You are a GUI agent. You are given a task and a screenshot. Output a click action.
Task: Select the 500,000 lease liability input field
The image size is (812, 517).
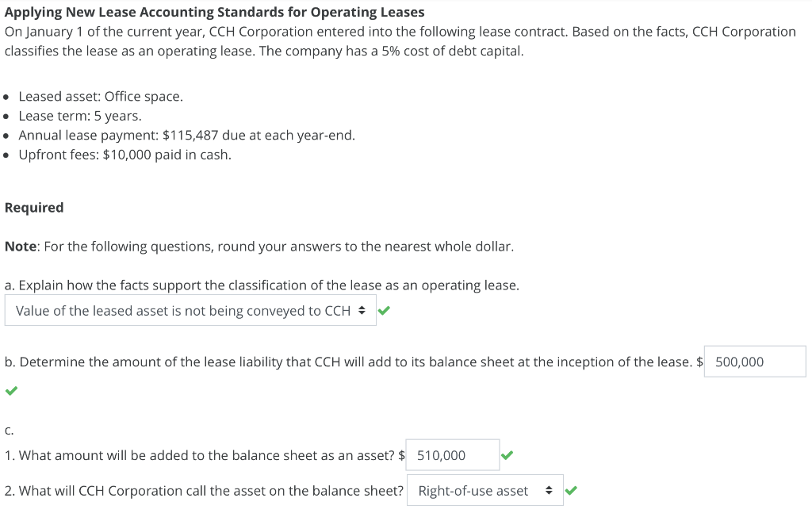(x=753, y=361)
